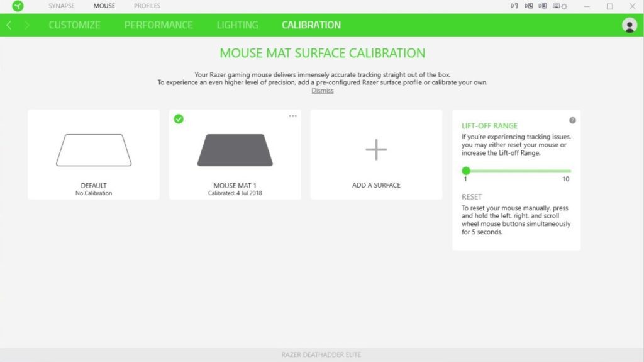Open Lift-off Range help question mark
This screenshot has height=362, width=644.
(x=572, y=120)
